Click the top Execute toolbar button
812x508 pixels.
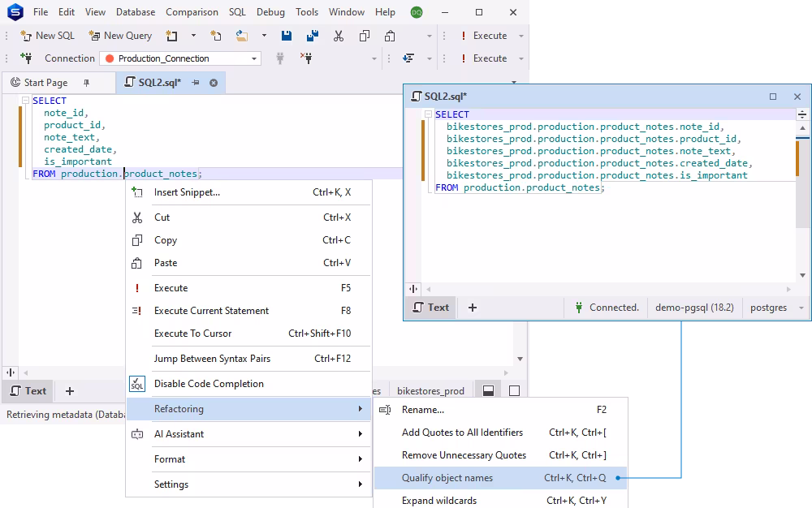484,35
